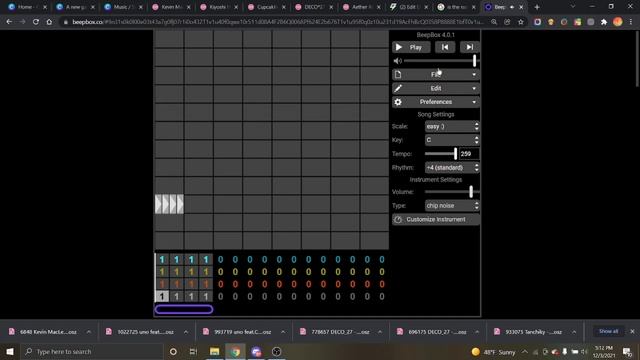Select first pattern box in cyan channel row
Viewport: 640px width, 360px height.
(x=162, y=260)
